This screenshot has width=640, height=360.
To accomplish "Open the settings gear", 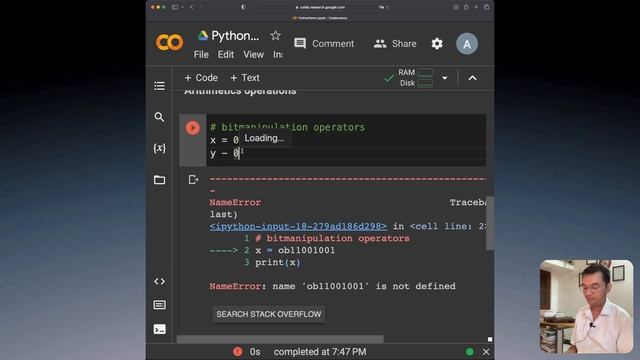I will [x=437, y=44].
